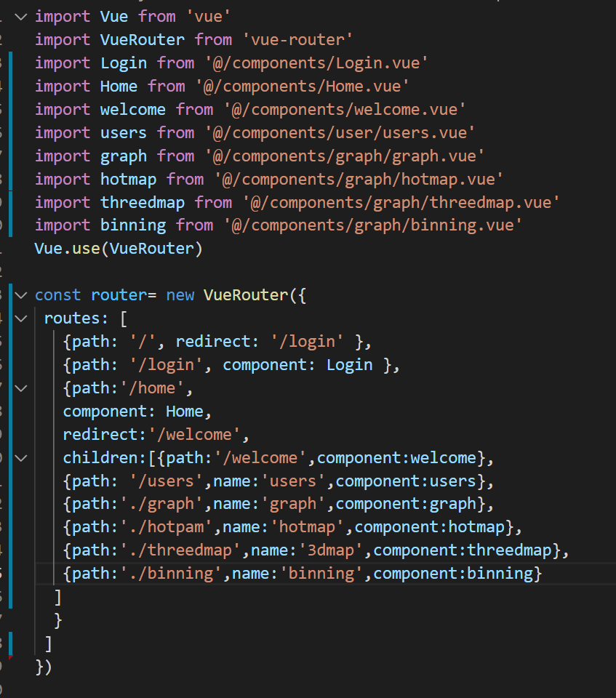Click 'component:binning' on the last route
The image size is (616, 698).
pos(452,574)
